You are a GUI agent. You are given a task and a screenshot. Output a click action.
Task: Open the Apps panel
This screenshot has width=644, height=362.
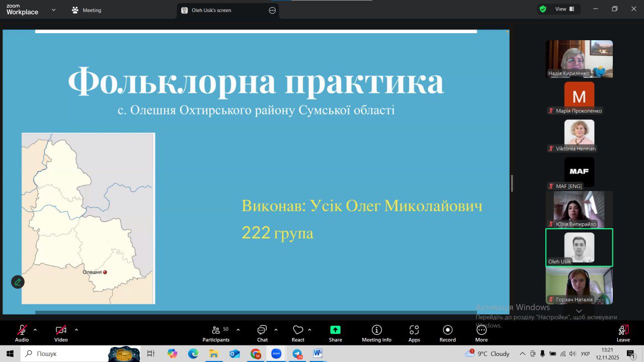pos(414,333)
